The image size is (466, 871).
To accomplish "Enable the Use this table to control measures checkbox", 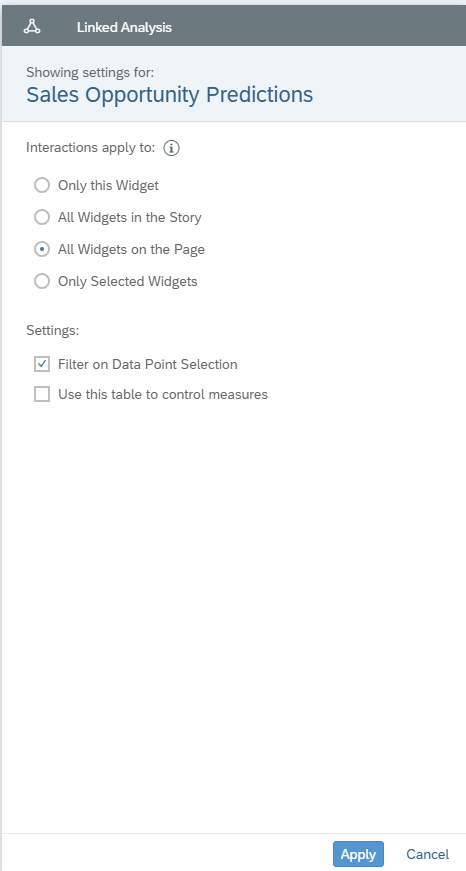I will (42, 394).
